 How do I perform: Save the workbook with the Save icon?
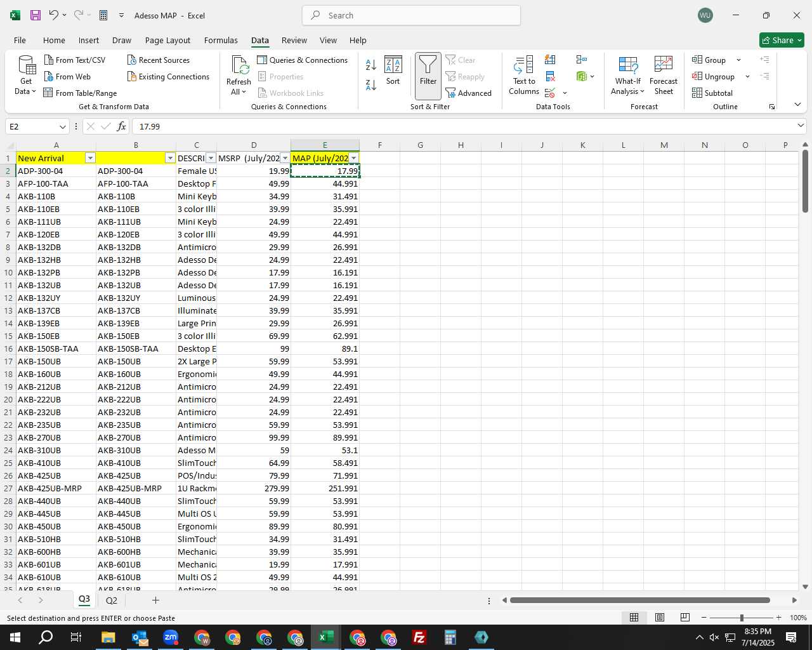36,15
